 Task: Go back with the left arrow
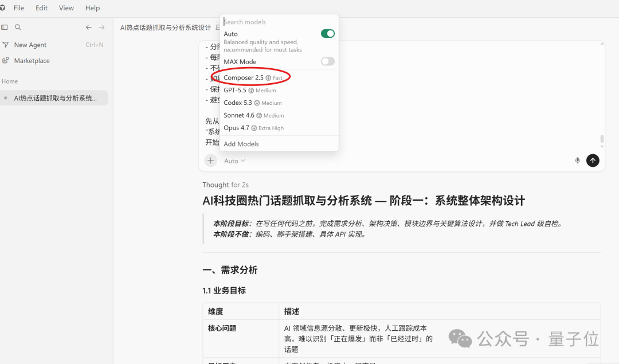tap(88, 28)
